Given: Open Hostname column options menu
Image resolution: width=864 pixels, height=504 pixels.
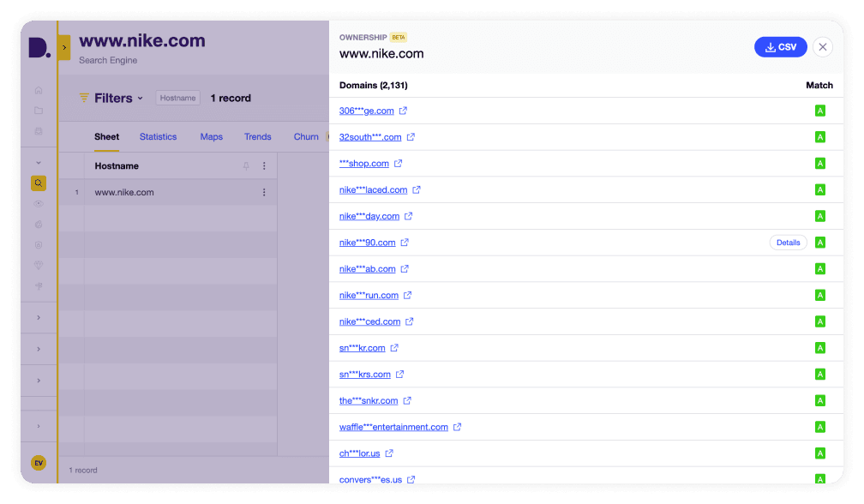Looking at the screenshot, I should pos(264,165).
